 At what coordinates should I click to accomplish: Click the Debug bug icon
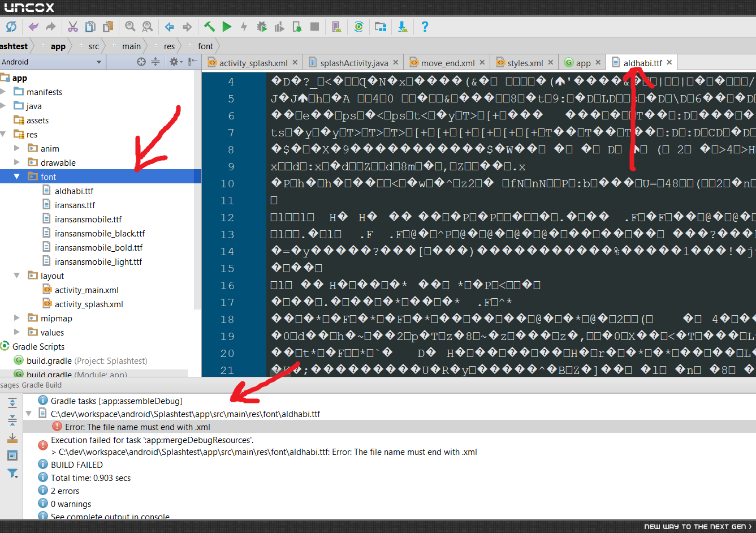point(262,27)
